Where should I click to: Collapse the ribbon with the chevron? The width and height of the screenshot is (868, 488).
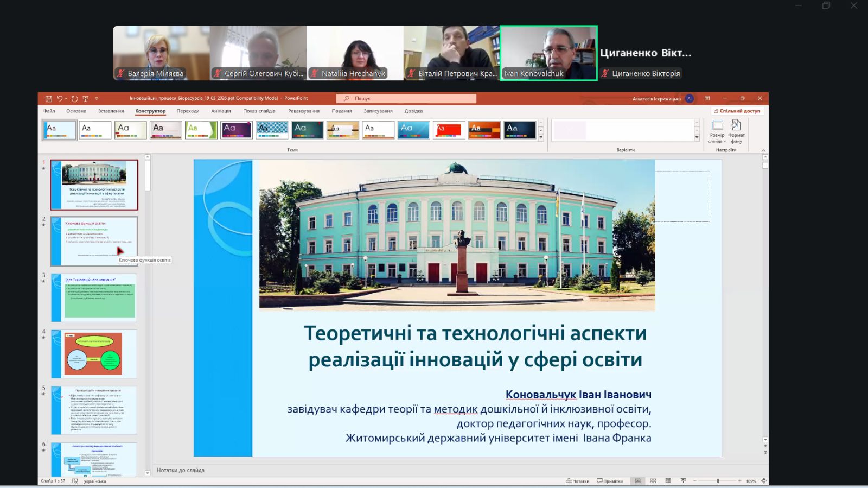[x=763, y=150]
